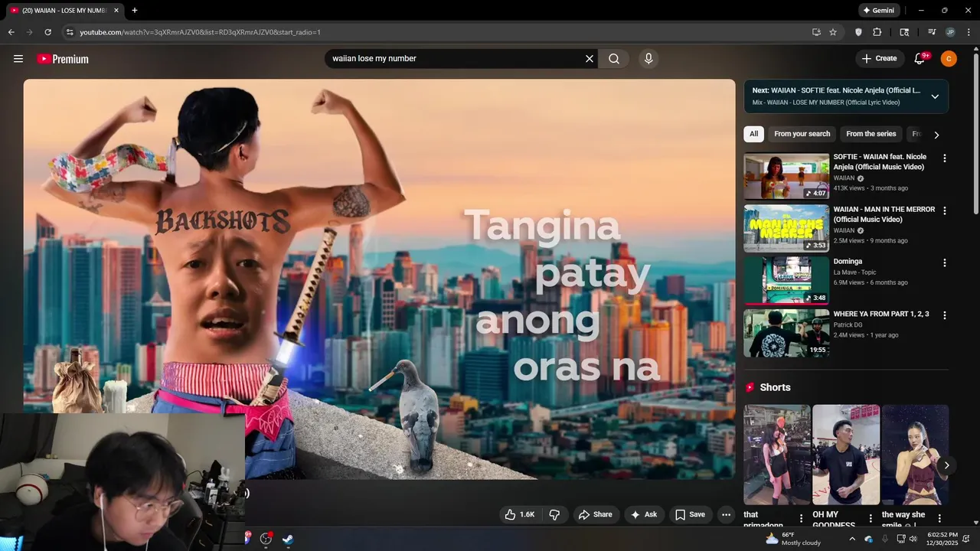Share this video
Image resolution: width=980 pixels, height=551 pixels.
coord(595,514)
